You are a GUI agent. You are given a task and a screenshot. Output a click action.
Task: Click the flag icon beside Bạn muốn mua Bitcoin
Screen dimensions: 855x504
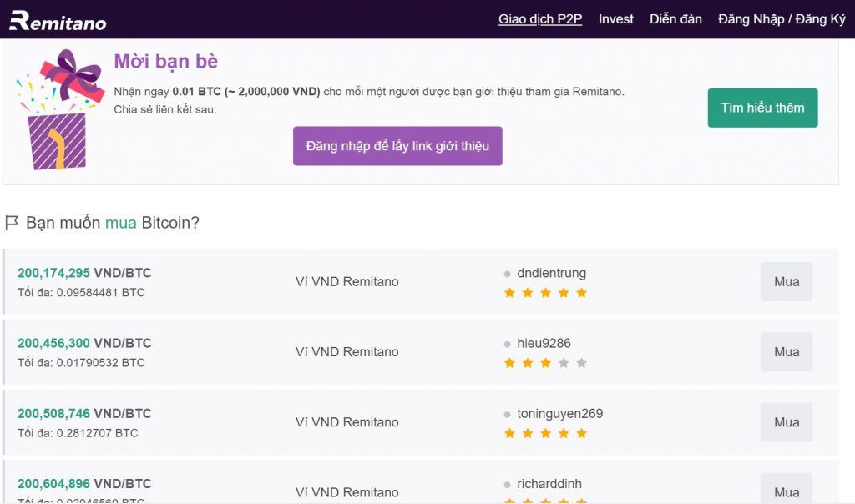(x=12, y=222)
